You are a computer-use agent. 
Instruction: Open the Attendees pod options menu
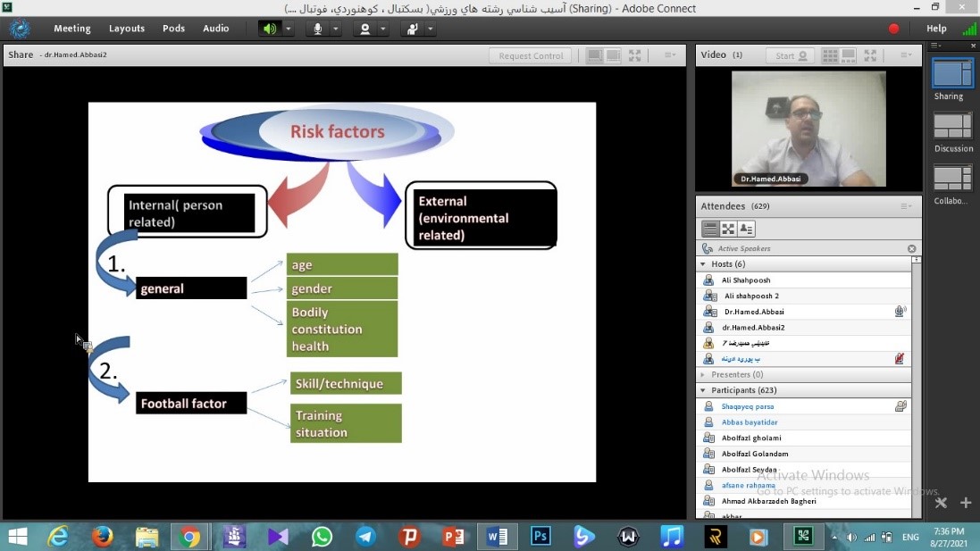click(906, 206)
